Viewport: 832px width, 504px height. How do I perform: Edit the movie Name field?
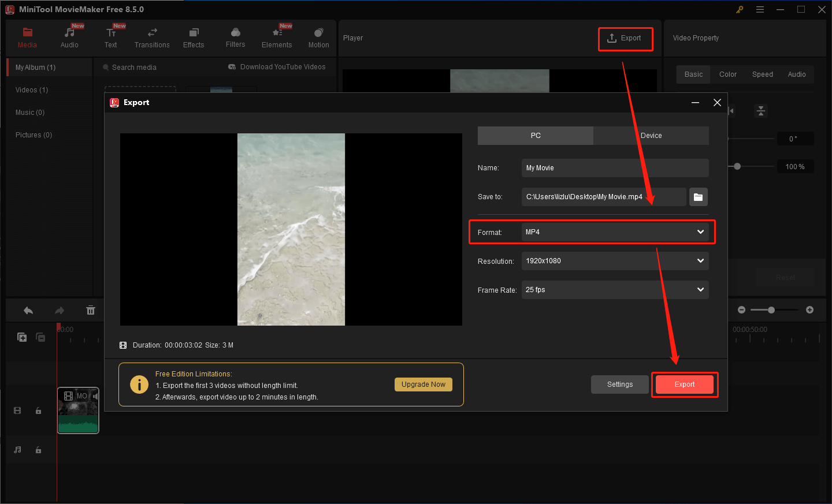coord(614,167)
